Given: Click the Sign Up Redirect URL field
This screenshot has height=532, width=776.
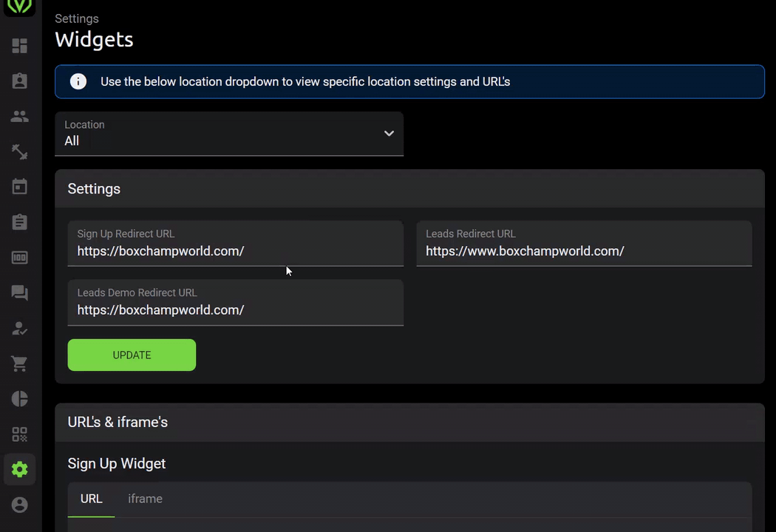Looking at the screenshot, I should (236, 244).
